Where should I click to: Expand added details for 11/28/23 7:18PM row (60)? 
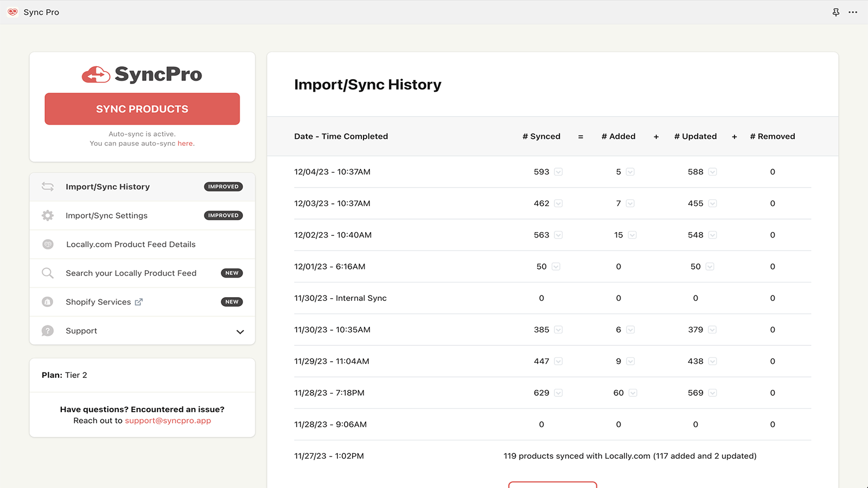(x=633, y=393)
